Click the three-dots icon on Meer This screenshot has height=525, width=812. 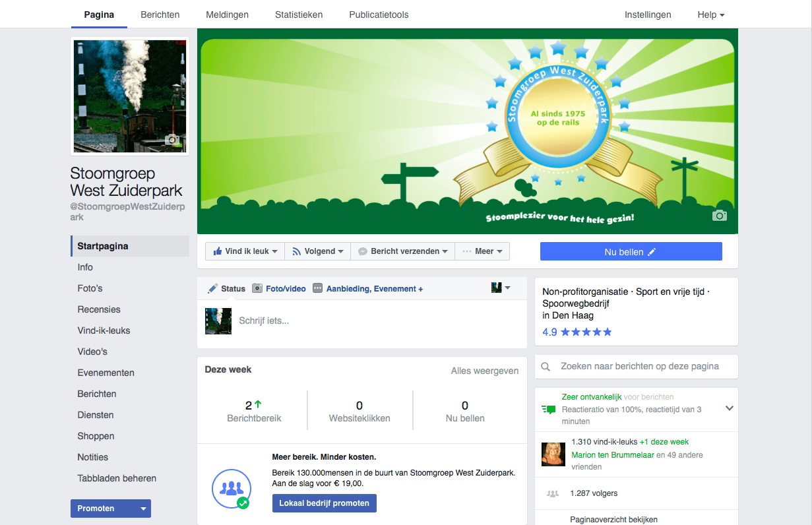click(467, 251)
